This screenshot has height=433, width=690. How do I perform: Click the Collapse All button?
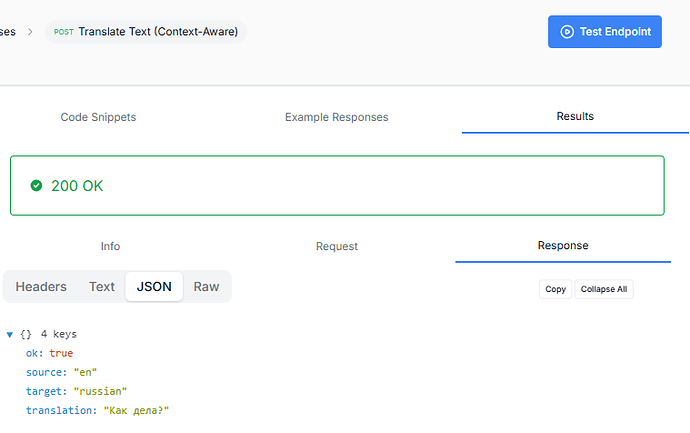click(x=603, y=289)
